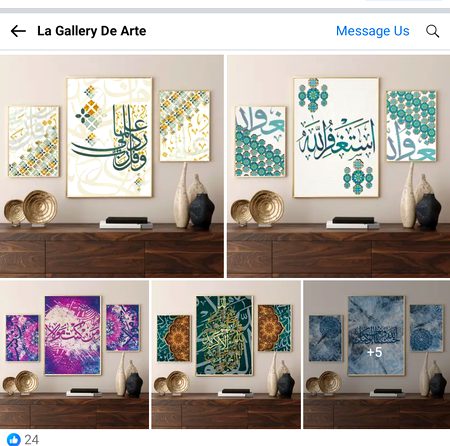Click the center framed yellow calligraphy print
The image size is (450, 446).
109,138
